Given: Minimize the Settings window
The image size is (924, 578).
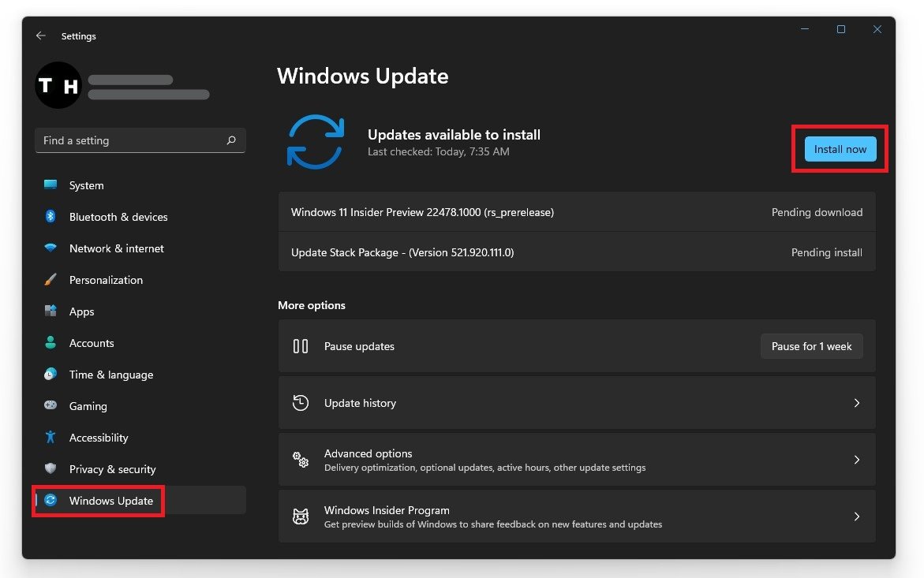Looking at the screenshot, I should click(804, 29).
